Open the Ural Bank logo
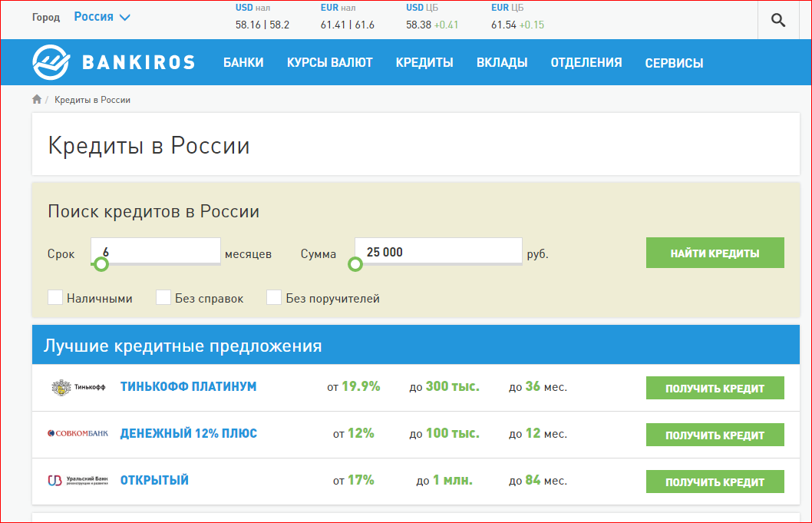 click(78, 481)
